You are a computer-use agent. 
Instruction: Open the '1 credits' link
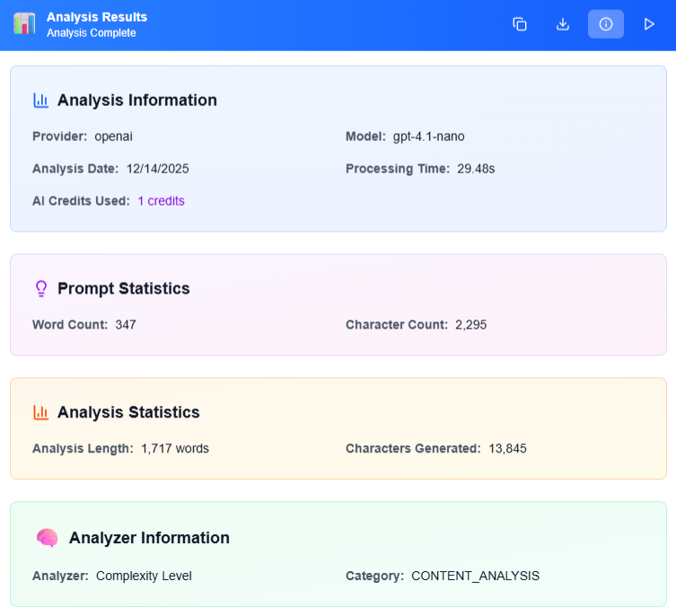pyautogui.click(x=162, y=201)
